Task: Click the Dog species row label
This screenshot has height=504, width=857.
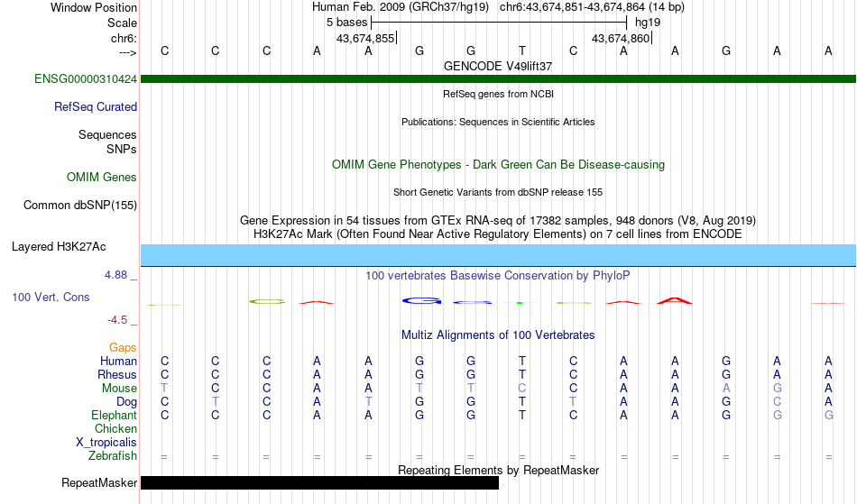Action: coord(126,402)
